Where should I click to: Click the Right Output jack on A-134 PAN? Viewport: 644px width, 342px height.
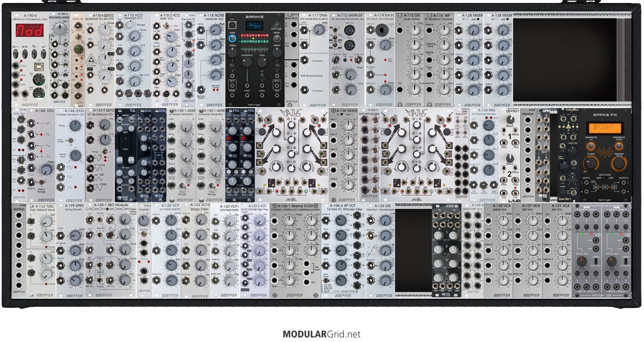(494, 185)
